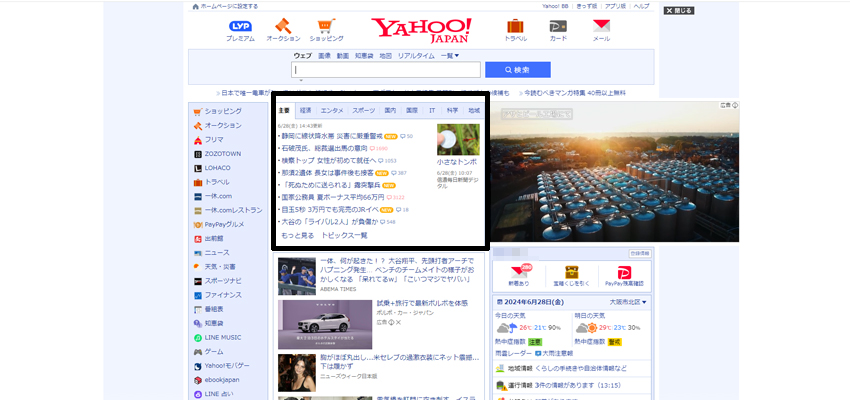Click into the web search input field
Screen dimensions: 850x400
[386, 70]
